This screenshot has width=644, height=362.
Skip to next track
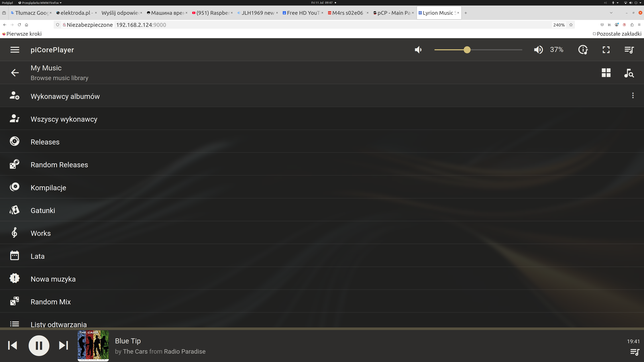[64, 346]
